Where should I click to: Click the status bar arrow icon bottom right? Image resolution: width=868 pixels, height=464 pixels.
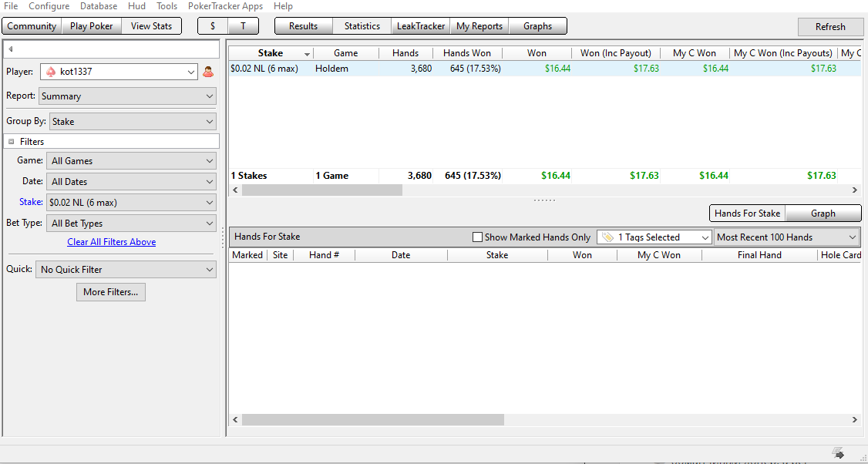pyautogui.click(x=838, y=453)
